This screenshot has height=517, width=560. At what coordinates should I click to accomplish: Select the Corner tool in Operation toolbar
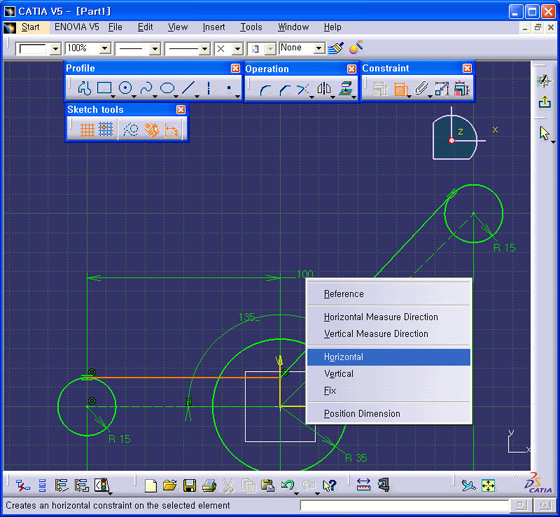tap(265, 89)
